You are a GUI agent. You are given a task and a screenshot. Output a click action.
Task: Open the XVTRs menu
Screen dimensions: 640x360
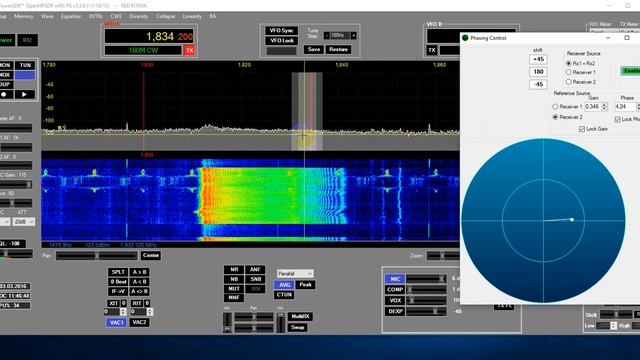pyautogui.click(x=96, y=16)
